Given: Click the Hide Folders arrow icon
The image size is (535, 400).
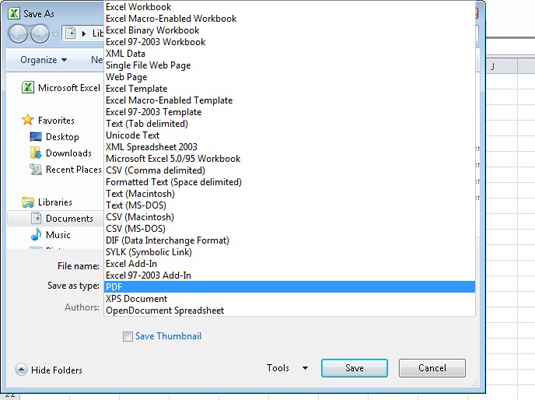Looking at the screenshot, I should coord(21,370).
